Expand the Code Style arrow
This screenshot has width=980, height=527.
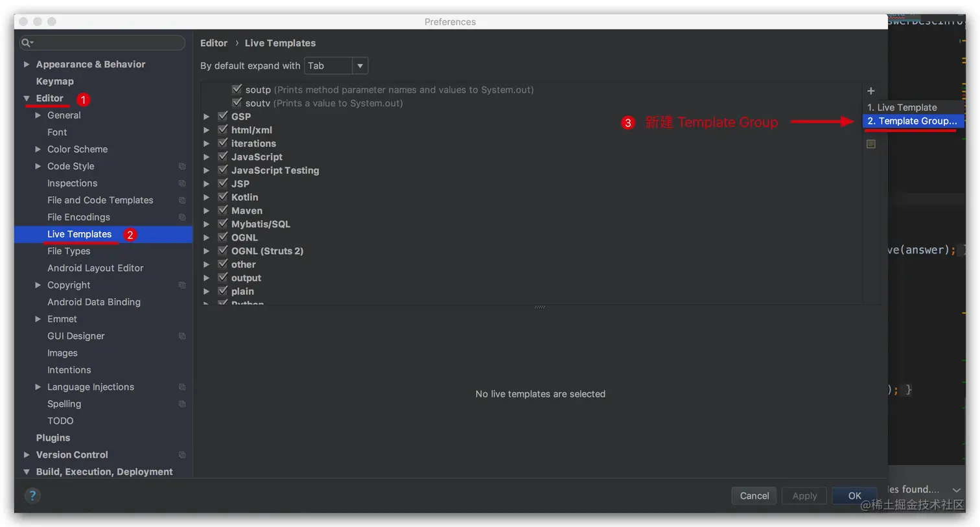click(38, 167)
